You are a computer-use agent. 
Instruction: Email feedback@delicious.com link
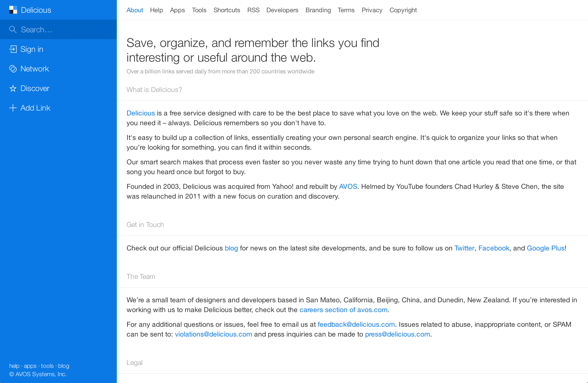pyautogui.click(x=356, y=324)
